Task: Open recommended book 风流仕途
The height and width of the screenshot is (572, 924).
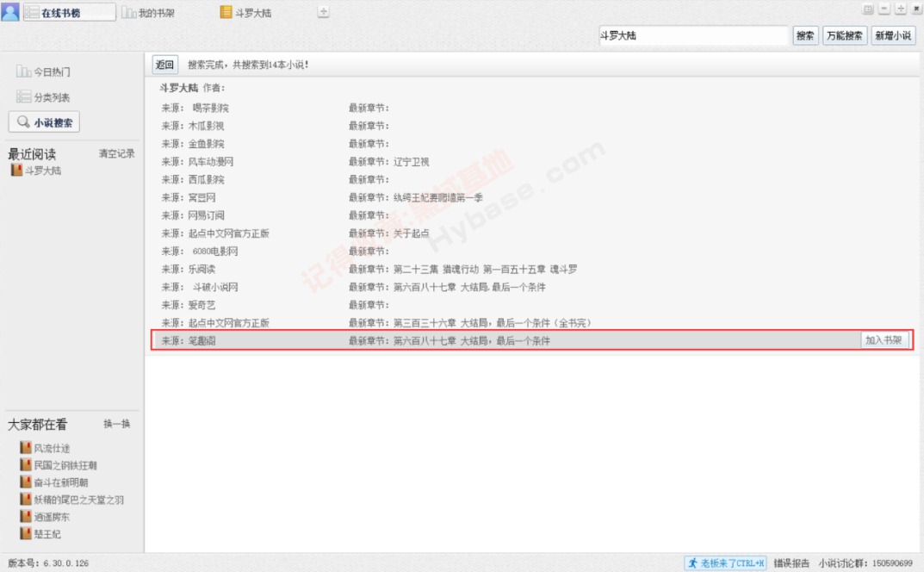Action: coord(46,448)
